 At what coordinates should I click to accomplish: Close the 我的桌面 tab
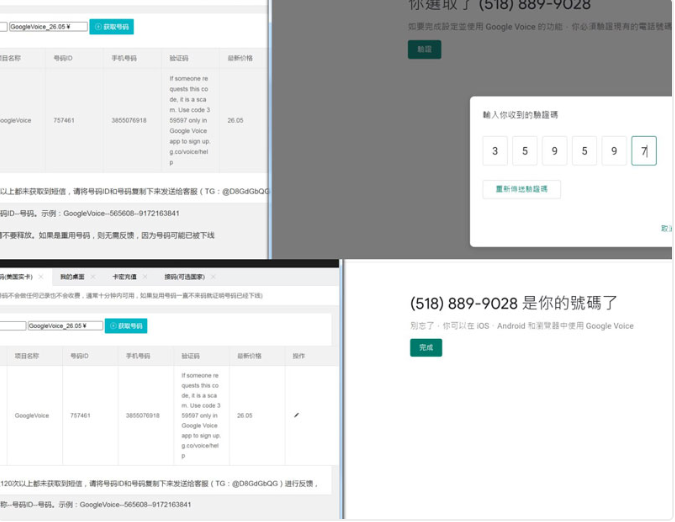click(93, 277)
